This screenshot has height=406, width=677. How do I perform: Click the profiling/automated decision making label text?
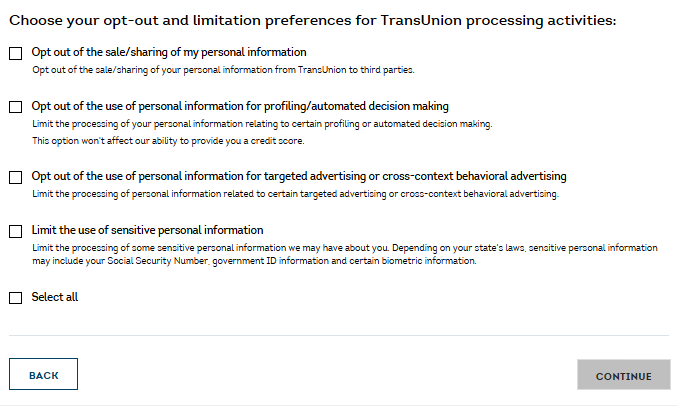point(239,106)
